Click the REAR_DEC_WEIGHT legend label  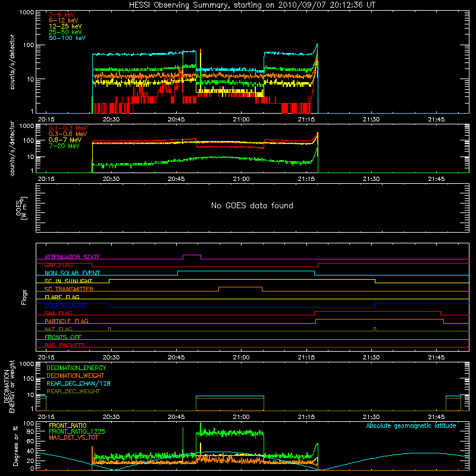tap(73, 392)
